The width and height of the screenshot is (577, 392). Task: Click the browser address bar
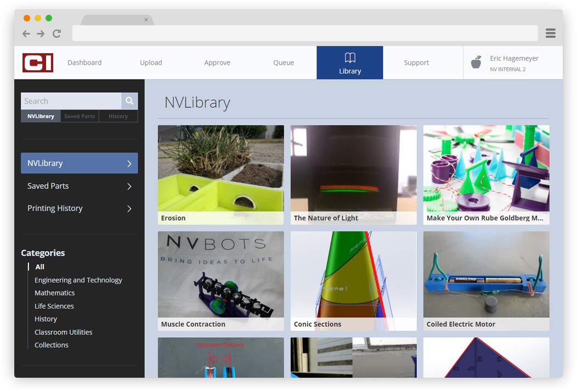[x=305, y=33]
